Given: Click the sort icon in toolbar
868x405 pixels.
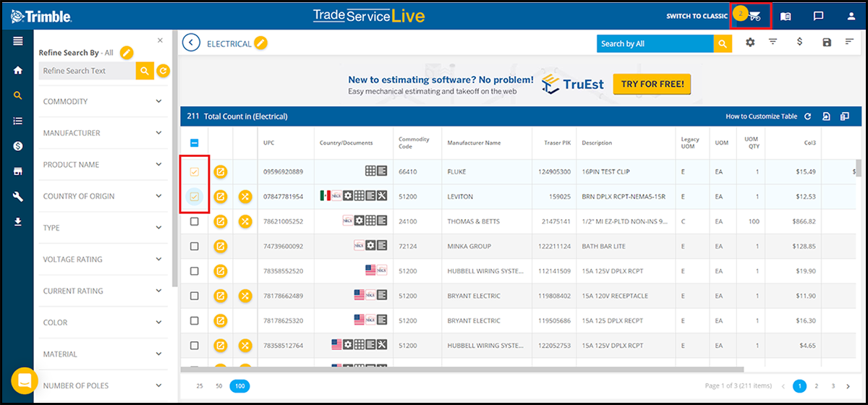Looking at the screenshot, I should coord(849,43).
